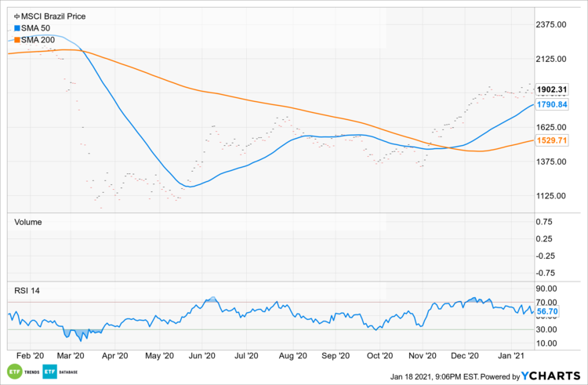Click the orange SMA 200 legend swatch
588x385 pixels.
coord(17,39)
